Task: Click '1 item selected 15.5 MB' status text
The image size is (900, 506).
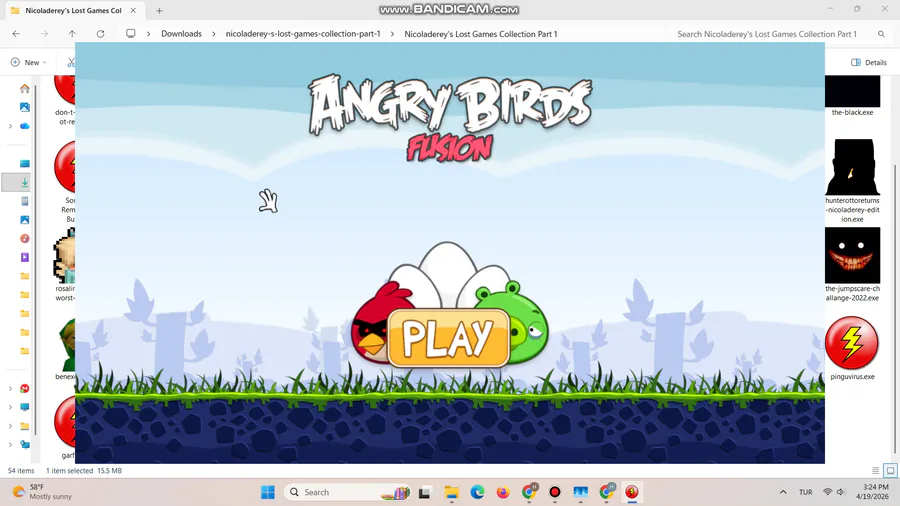Action: coord(84,470)
